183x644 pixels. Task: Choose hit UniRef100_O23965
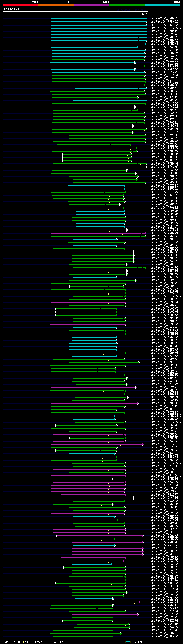(x=164, y=47)
